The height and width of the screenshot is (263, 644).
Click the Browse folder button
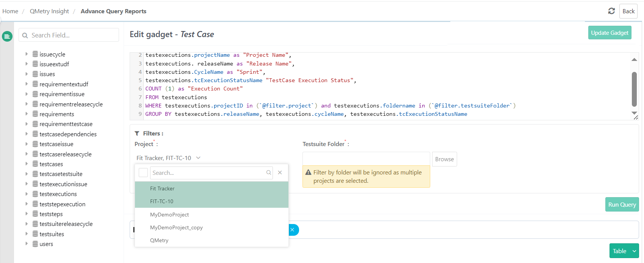(x=444, y=159)
